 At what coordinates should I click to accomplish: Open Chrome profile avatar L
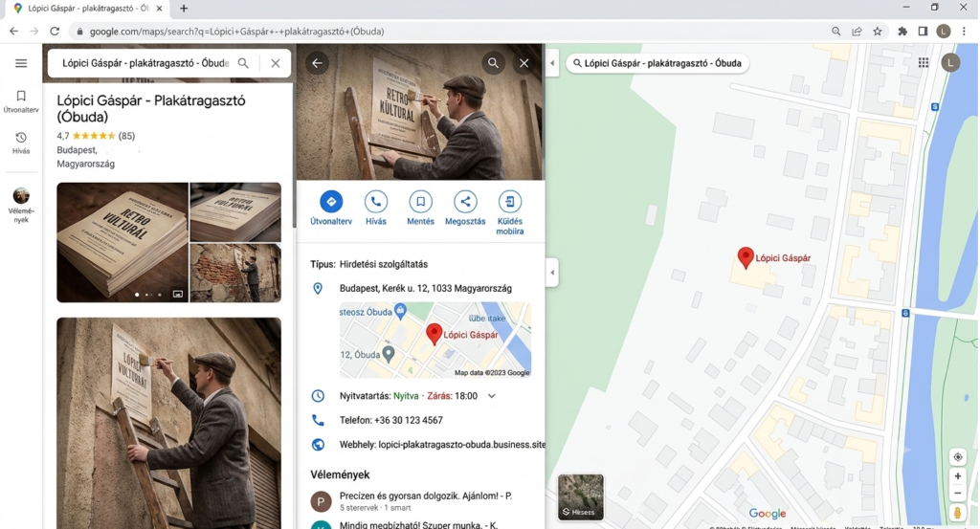944,32
